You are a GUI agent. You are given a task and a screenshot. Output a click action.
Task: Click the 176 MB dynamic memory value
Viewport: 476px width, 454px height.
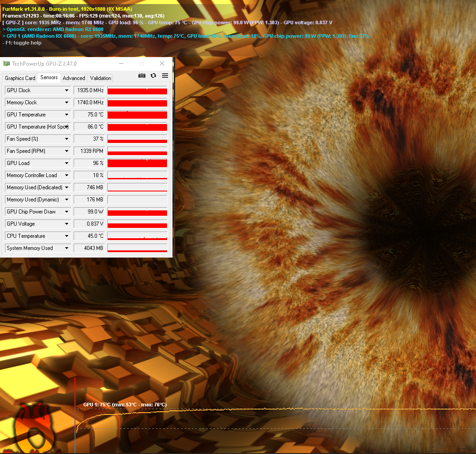click(x=89, y=200)
